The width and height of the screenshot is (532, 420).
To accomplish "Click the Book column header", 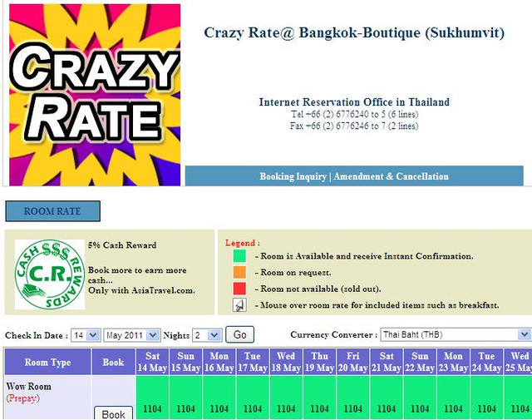I will coord(113,362).
